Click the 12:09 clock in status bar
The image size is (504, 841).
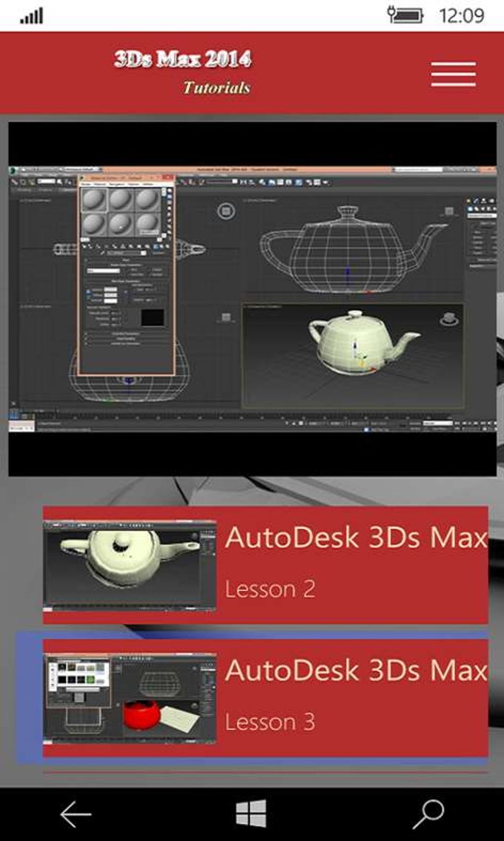coord(461,15)
